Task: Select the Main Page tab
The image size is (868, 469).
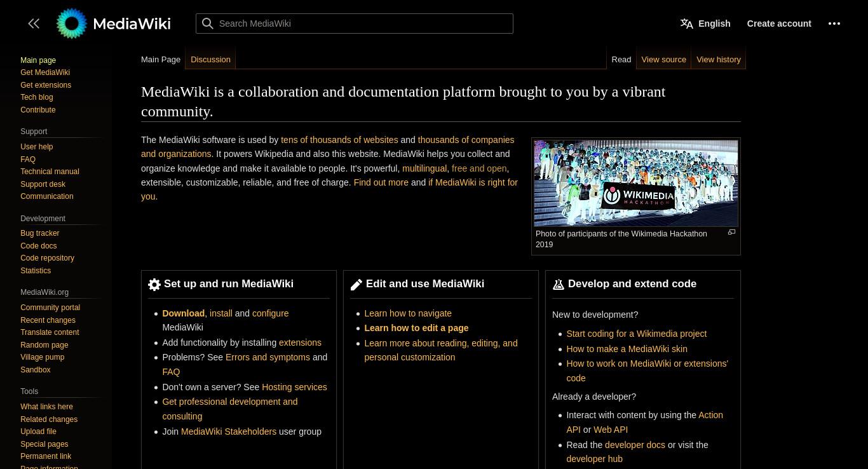Action: click(x=161, y=59)
